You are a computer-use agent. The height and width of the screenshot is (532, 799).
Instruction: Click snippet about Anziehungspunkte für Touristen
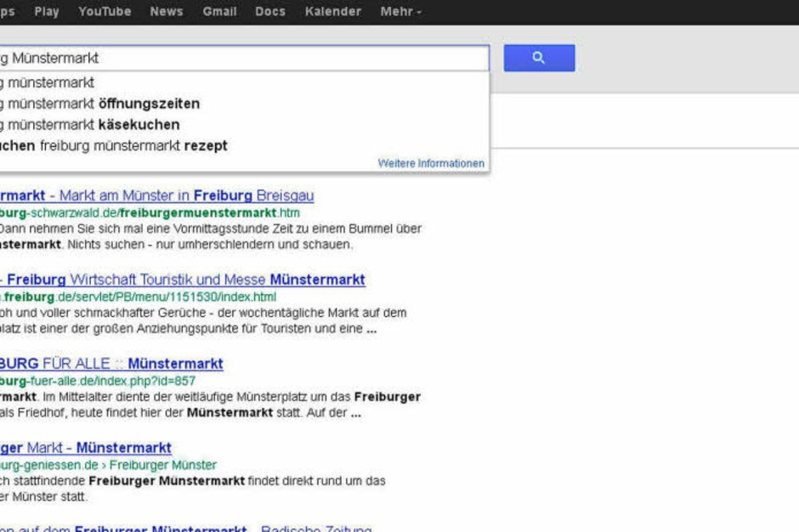(189, 329)
